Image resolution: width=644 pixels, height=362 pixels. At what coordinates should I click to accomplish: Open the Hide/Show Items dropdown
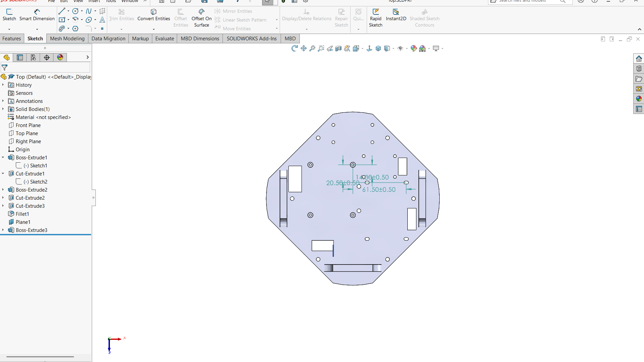click(407, 49)
